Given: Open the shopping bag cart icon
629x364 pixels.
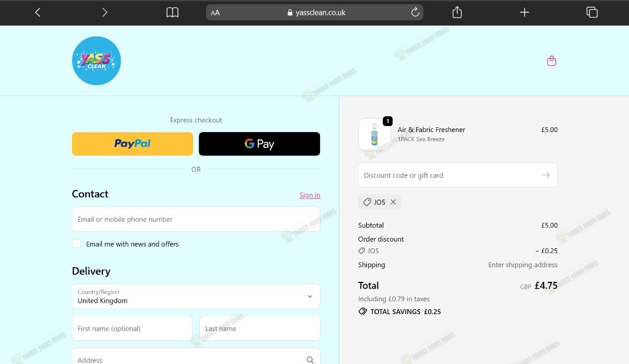Looking at the screenshot, I should point(552,61).
